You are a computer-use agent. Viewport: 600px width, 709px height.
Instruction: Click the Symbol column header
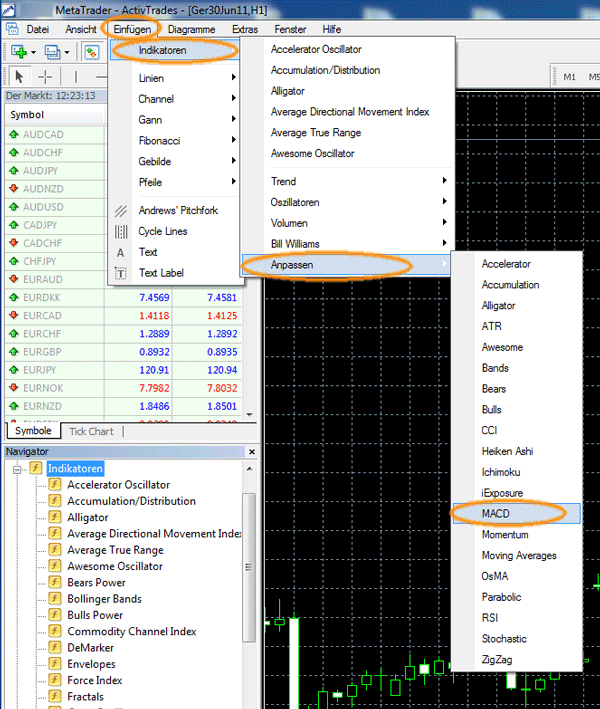pyautogui.click(x=55, y=115)
